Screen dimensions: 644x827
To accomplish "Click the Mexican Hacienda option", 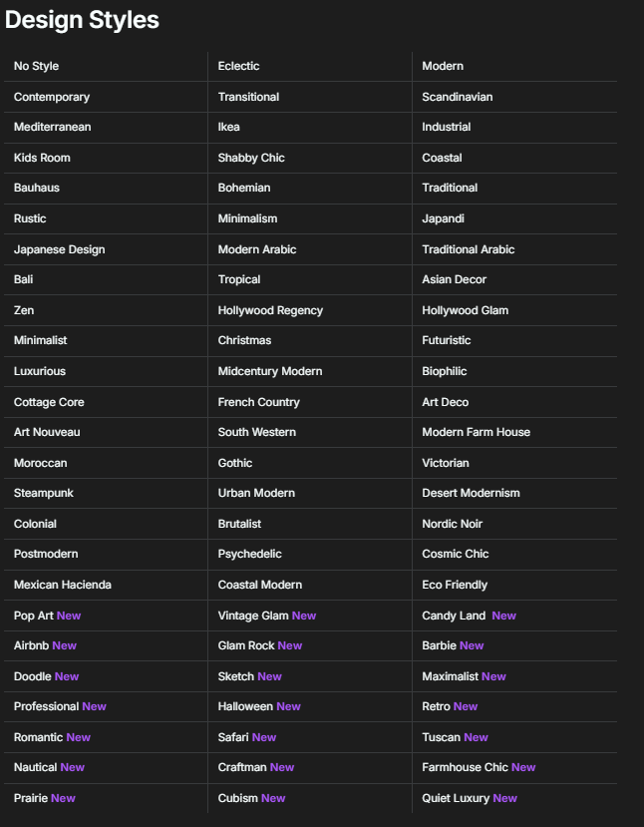I will click(x=63, y=585).
